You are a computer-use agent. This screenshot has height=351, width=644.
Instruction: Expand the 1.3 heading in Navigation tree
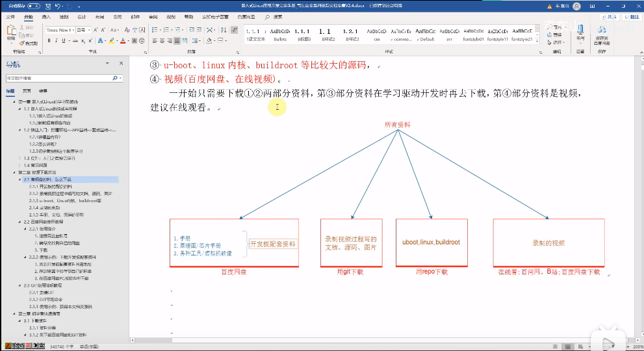pos(19,158)
